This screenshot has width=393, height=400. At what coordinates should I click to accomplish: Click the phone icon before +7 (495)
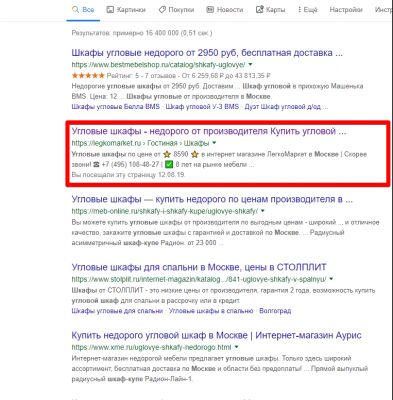(x=96, y=164)
